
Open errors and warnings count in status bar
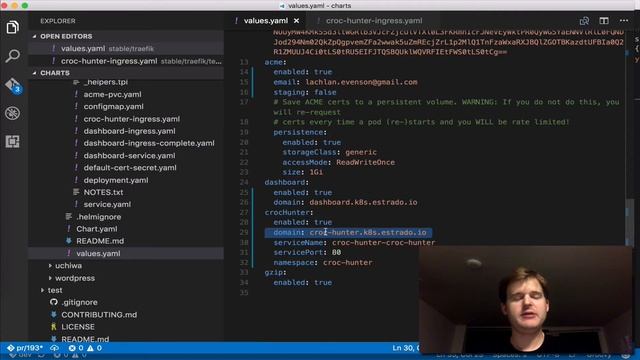click(x=85, y=348)
